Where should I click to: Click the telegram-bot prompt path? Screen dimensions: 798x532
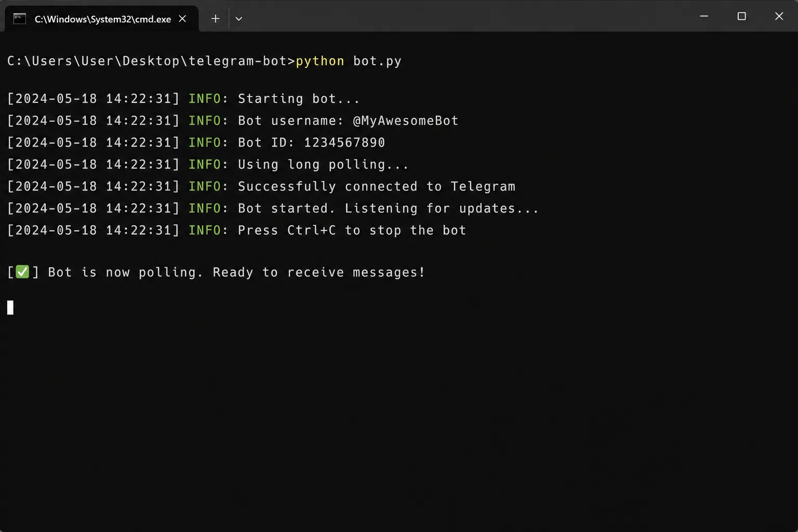click(151, 61)
